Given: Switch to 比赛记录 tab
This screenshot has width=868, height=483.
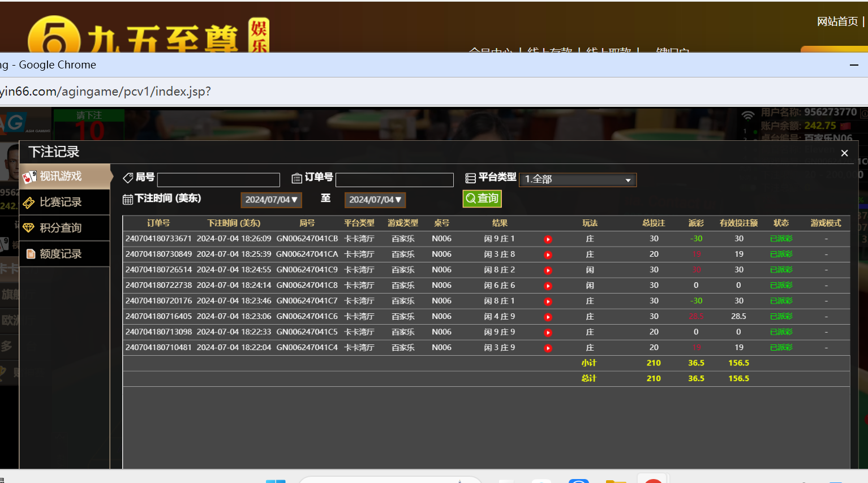Looking at the screenshot, I should coord(65,202).
